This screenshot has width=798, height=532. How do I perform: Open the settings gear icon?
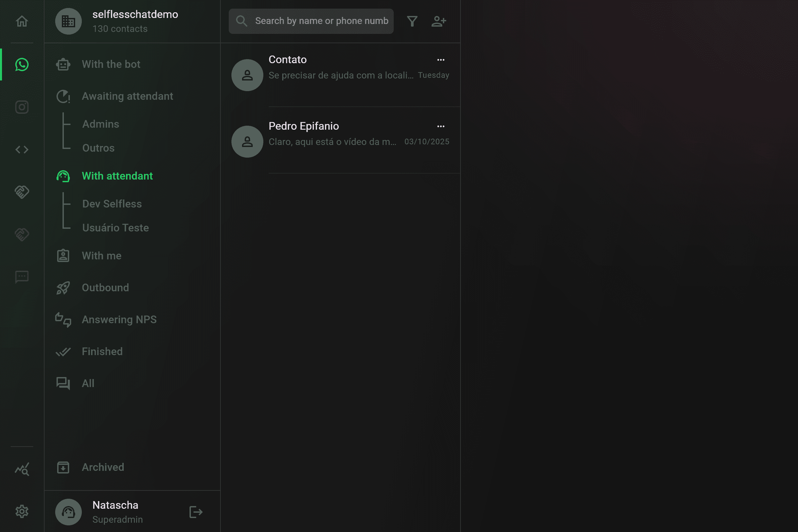(x=22, y=511)
